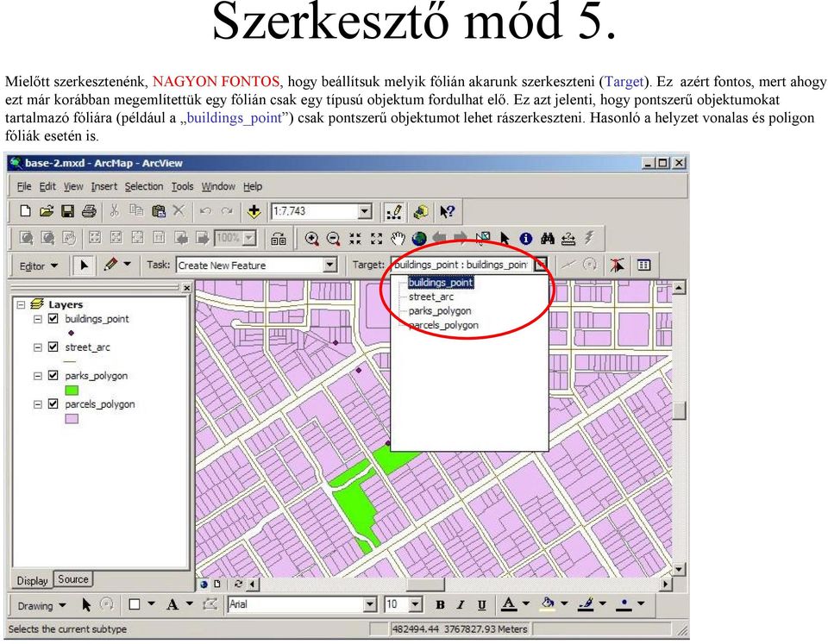The height and width of the screenshot is (644, 828).
Task: Open the File menu
Action: 24,186
